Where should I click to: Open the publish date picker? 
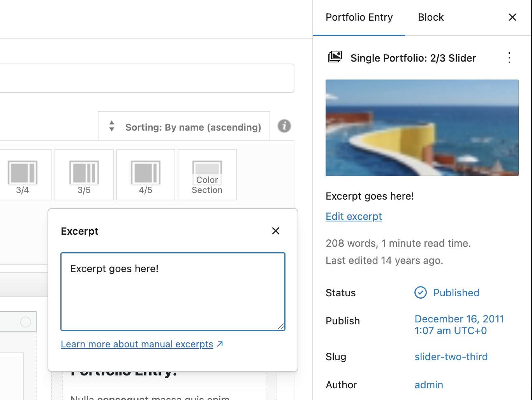[x=459, y=324]
